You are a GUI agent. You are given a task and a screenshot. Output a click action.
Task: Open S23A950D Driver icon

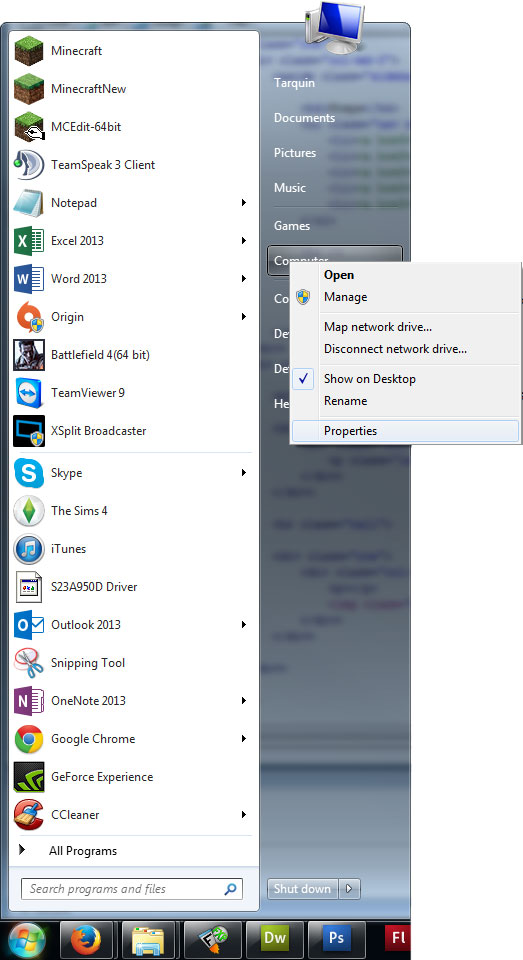point(29,587)
